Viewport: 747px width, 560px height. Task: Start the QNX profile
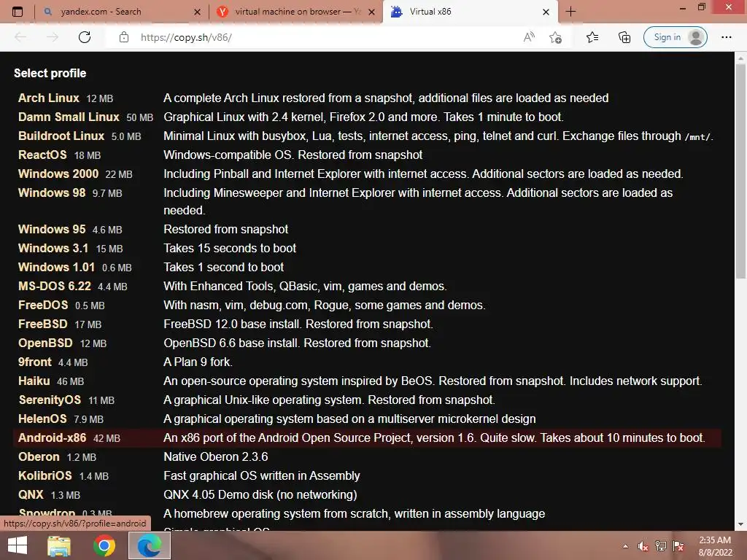pyautogui.click(x=31, y=495)
